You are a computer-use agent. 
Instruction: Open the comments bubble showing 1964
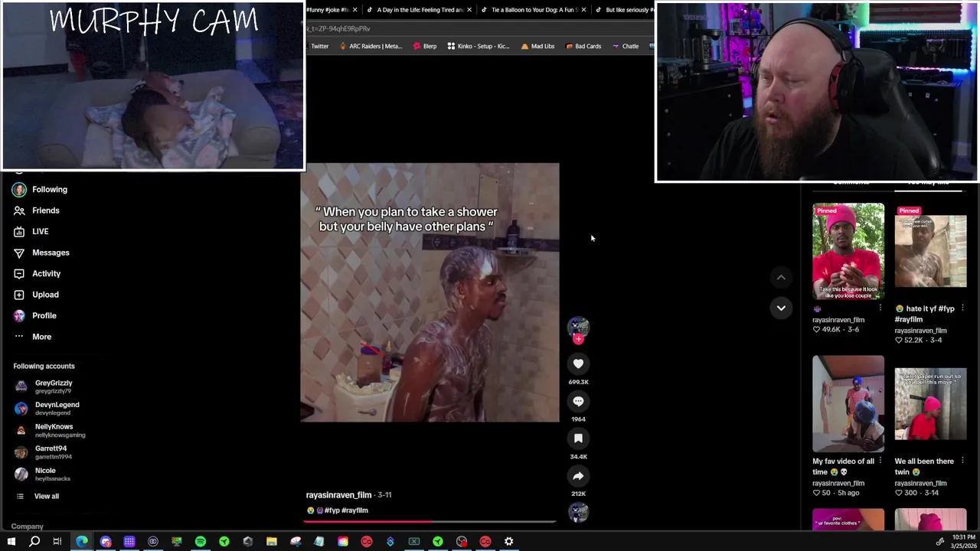coord(578,401)
